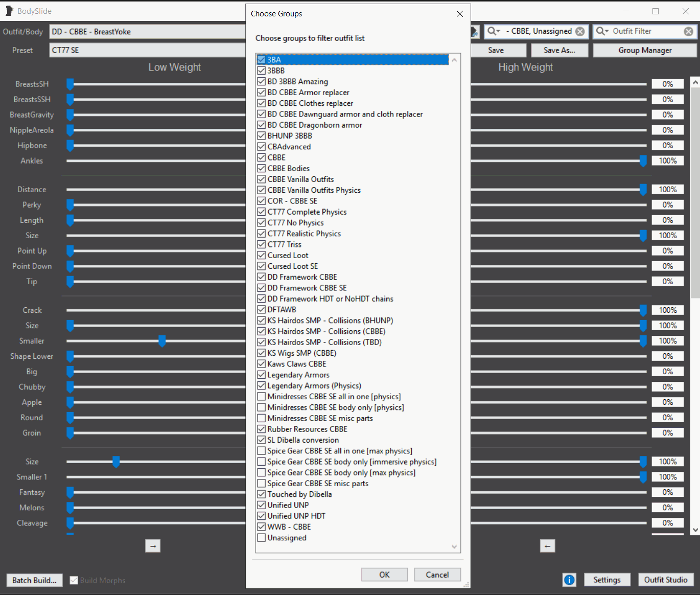Click right-arrow copy low-to-high button
The width and height of the screenshot is (700, 595).
[x=153, y=546]
